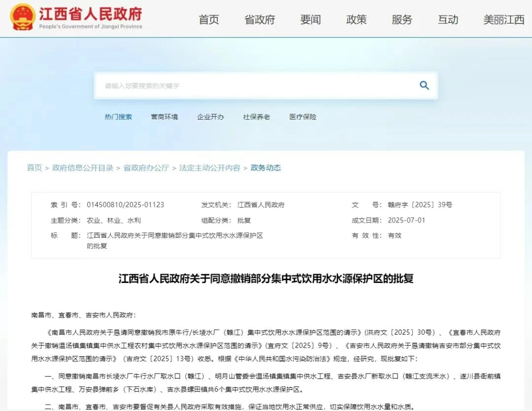Select the 社保养老 hot search link
This screenshot has height=411, width=532.
pyautogui.click(x=257, y=117)
